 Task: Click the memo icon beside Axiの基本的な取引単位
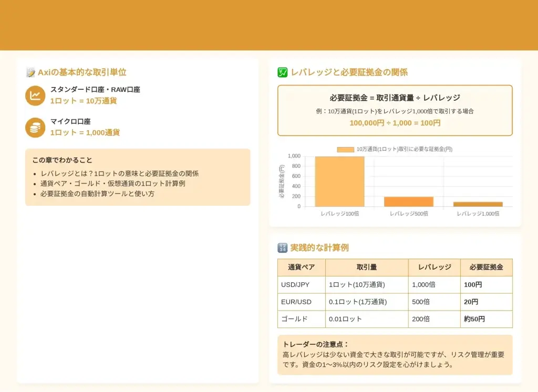click(x=30, y=72)
